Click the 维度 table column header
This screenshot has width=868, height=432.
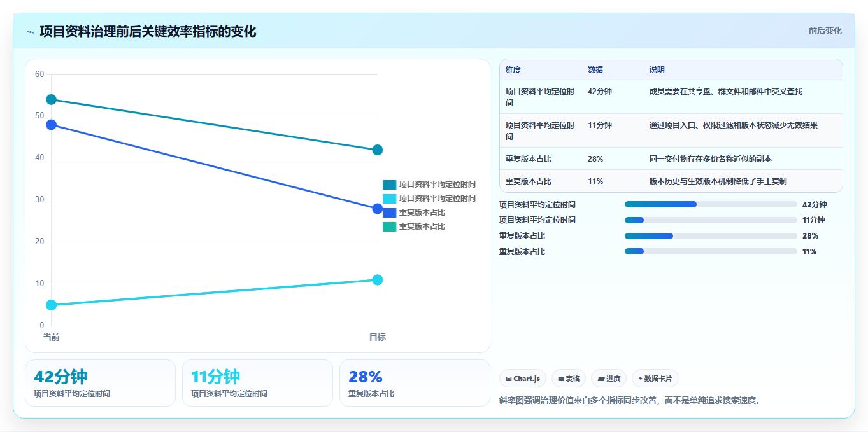(513, 70)
